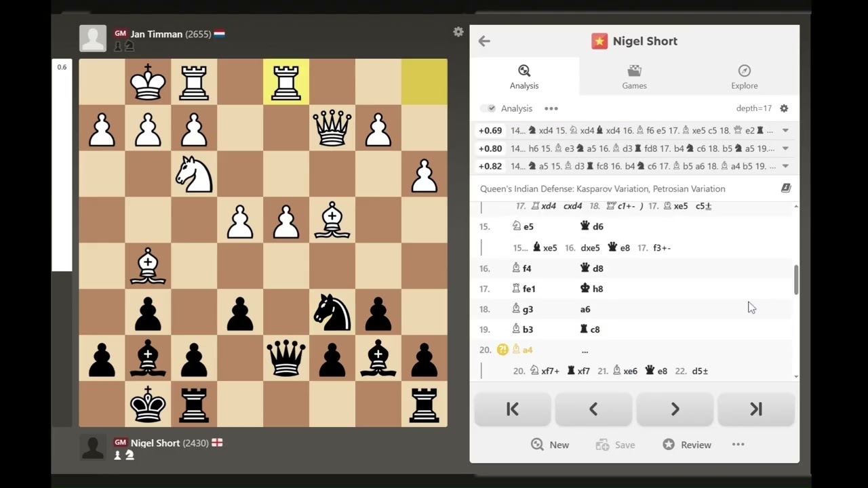Viewport: 868px width, 488px height.
Task: Select the black rook beside the black king
Action: (x=194, y=405)
